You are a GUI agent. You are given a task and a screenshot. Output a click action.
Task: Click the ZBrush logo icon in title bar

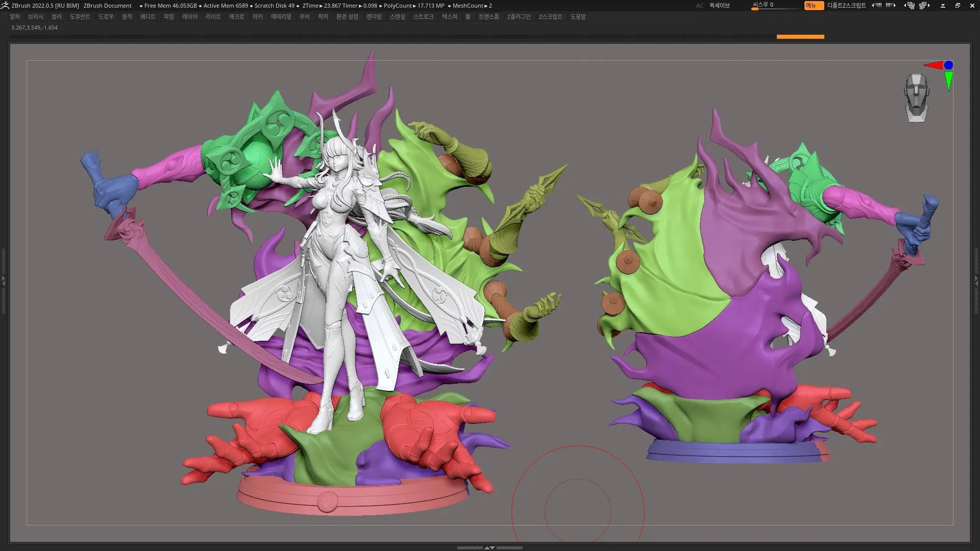click(5, 5)
